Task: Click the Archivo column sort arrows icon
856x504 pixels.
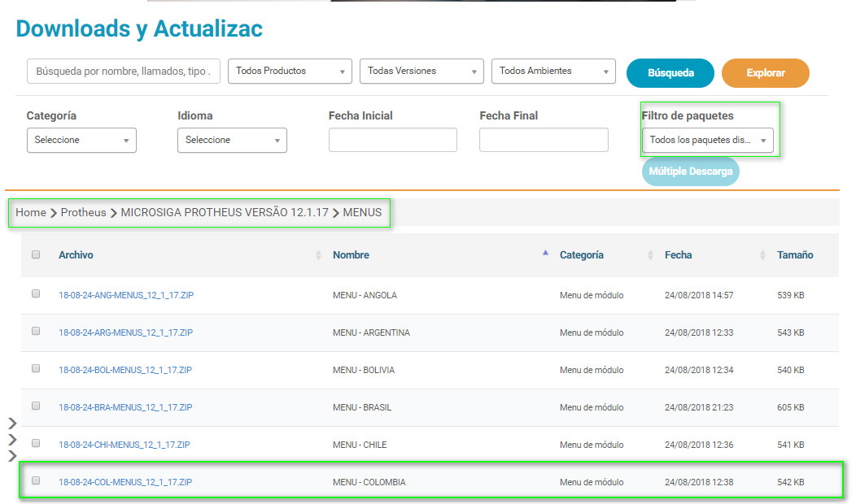Action: [x=318, y=254]
